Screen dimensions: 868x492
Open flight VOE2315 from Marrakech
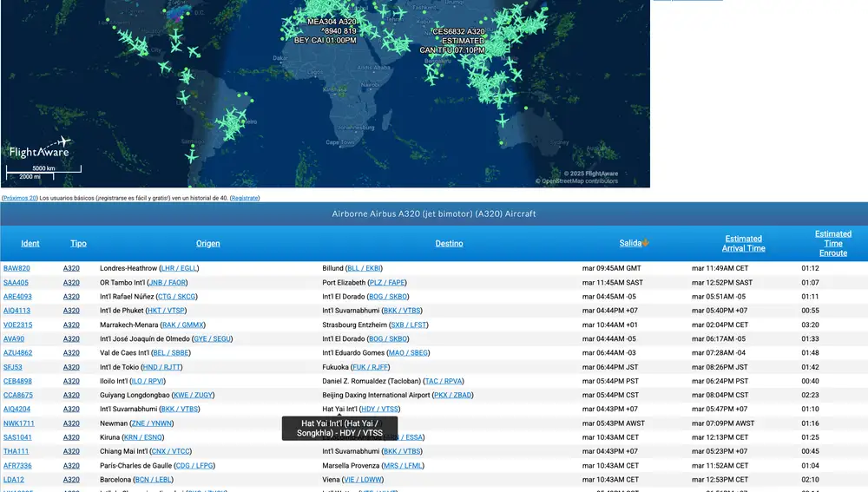17,325
